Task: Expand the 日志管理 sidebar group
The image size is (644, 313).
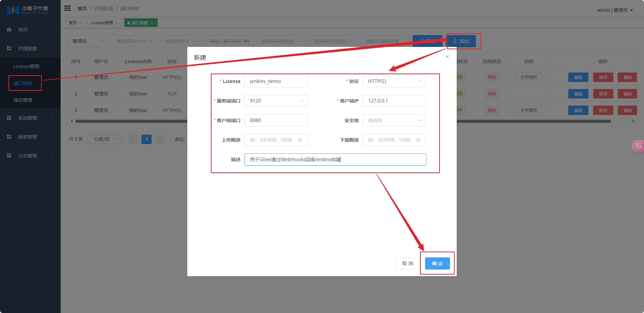Action: [30, 156]
